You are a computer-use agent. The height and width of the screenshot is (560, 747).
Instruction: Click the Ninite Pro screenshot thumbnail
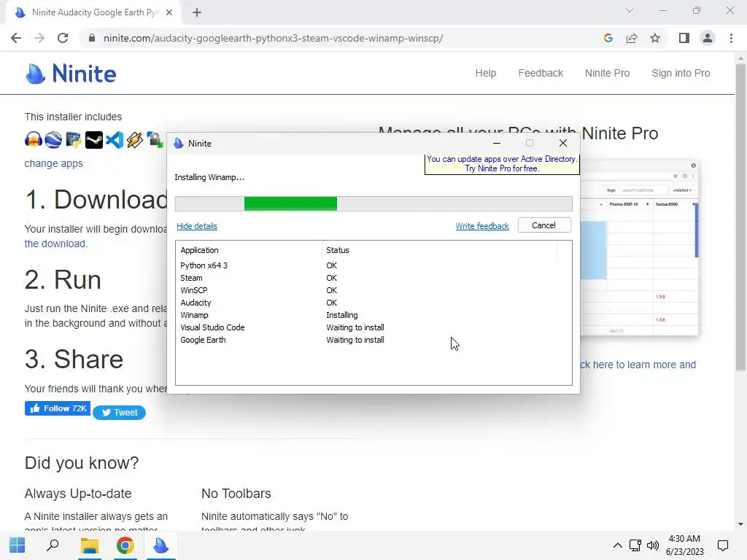coord(639,248)
